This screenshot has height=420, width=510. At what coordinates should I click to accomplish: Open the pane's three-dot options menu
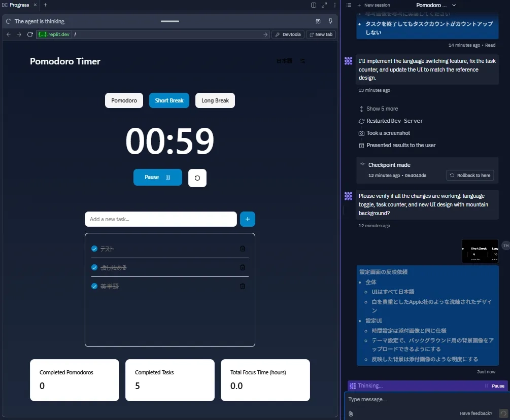(x=335, y=5)
